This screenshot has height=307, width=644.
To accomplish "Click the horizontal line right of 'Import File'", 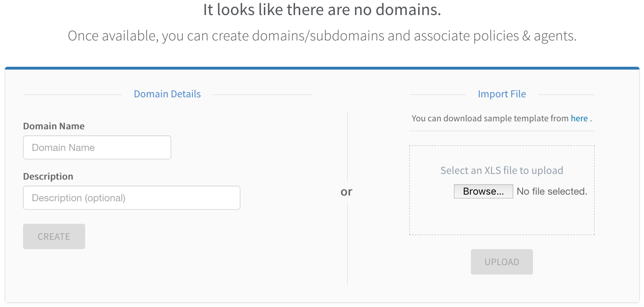I will tap(566, 94).
